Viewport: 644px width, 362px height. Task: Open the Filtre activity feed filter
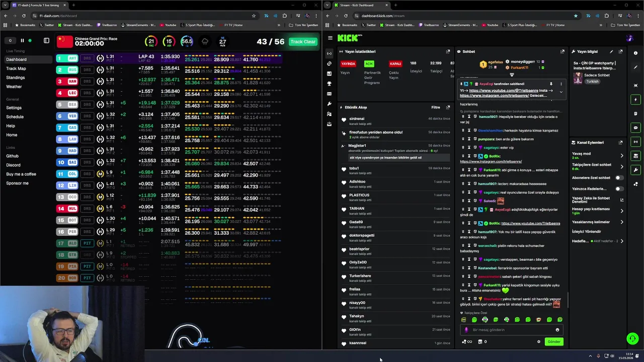(x=436, y=107)
